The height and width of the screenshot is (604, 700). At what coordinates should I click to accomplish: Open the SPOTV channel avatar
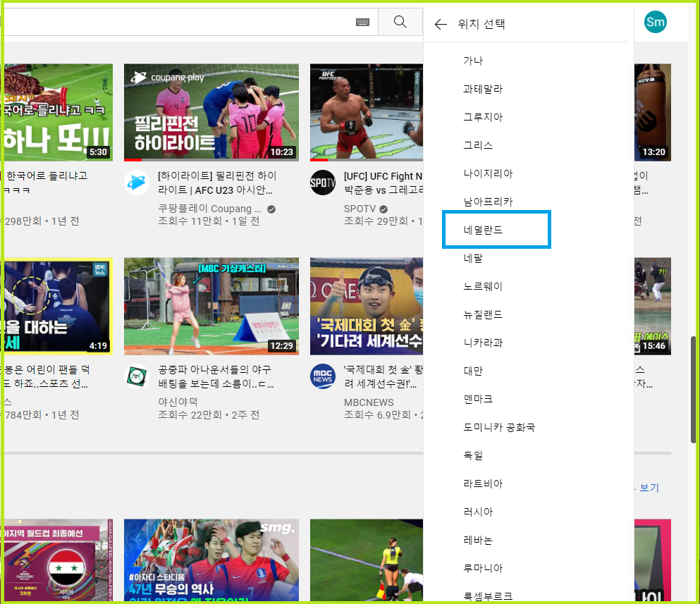pos(323,183)
